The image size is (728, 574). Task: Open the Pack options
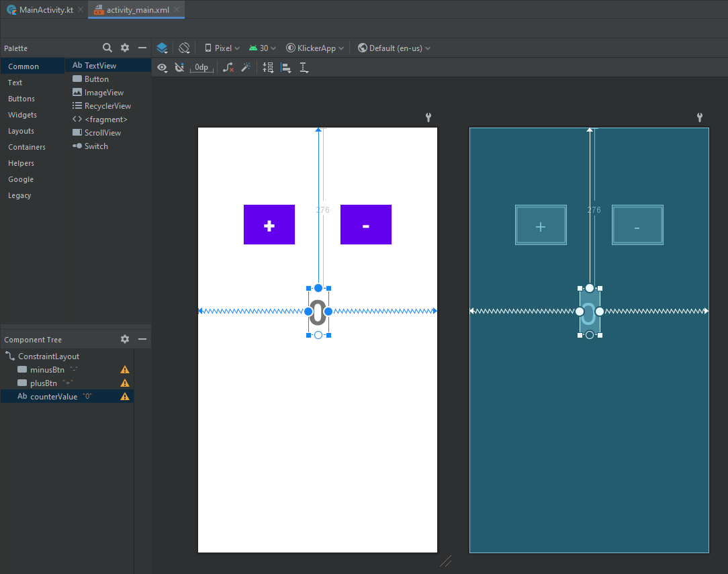(x=268, y=68)
